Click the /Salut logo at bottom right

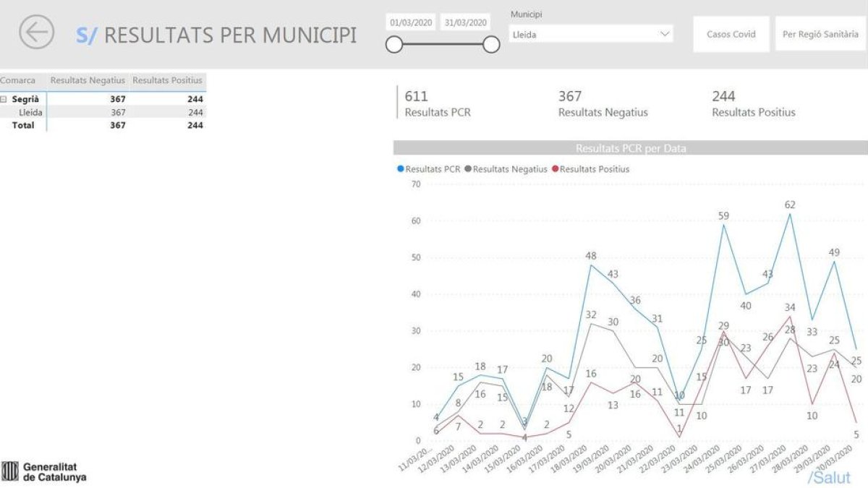click(x=829, y=477)
